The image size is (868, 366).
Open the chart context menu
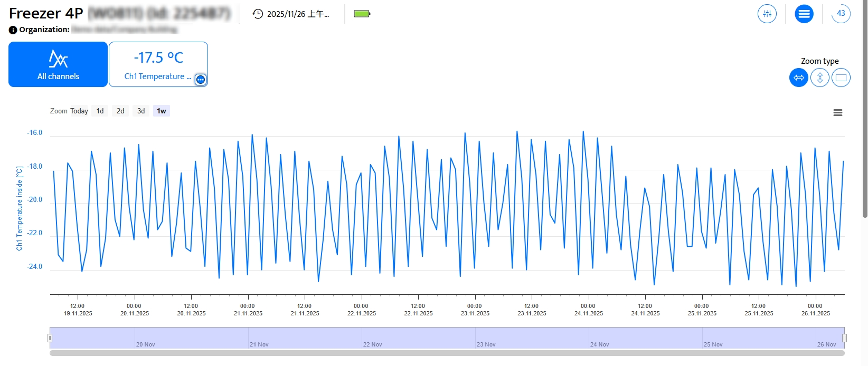(837, 113)
